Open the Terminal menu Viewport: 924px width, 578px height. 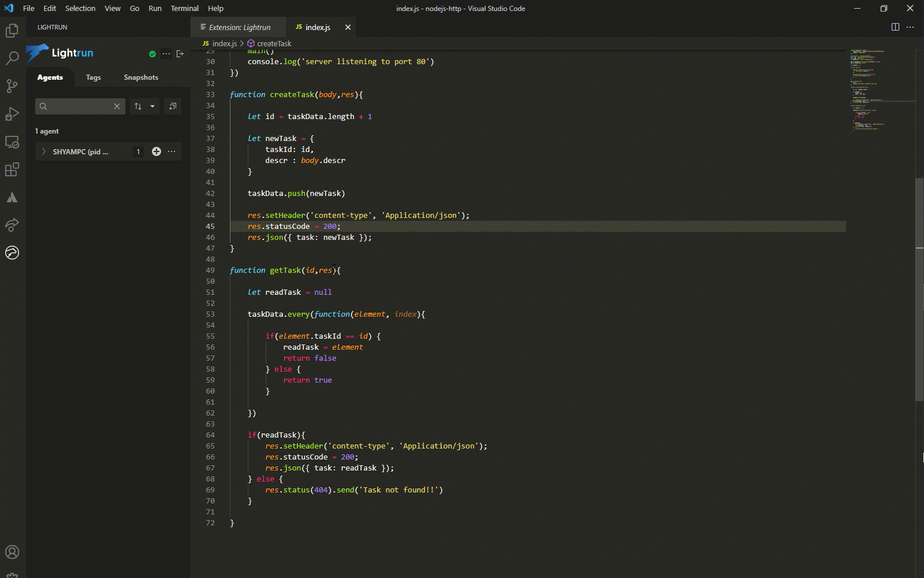coord(184,9)
